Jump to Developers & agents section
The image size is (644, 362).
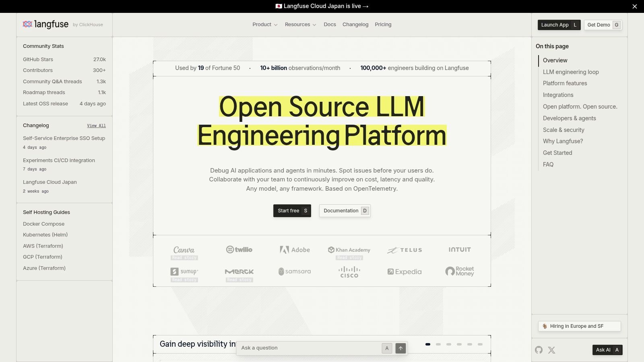pyautogui.click(x=569, y=118)
